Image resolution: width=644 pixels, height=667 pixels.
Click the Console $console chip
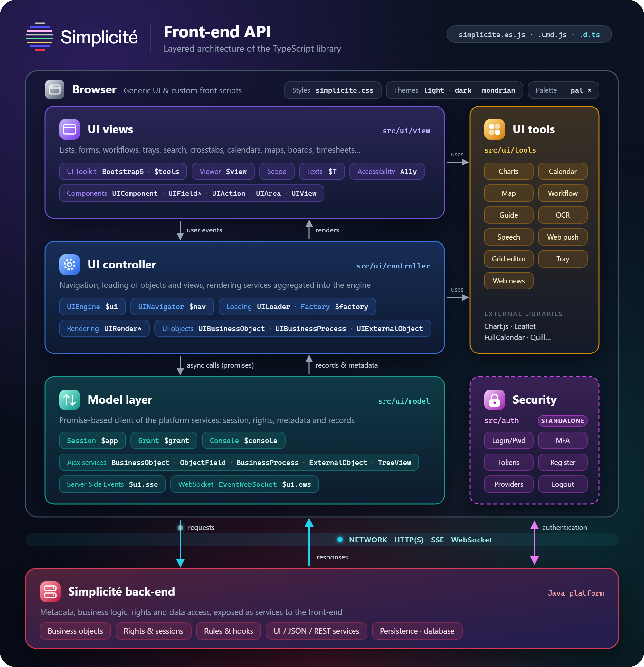(243, 440)
